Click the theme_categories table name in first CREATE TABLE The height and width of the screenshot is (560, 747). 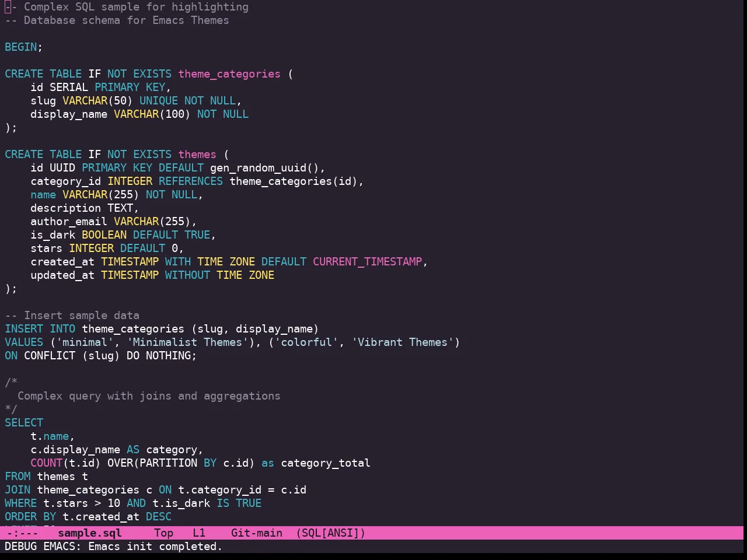(x=229, y=74)
